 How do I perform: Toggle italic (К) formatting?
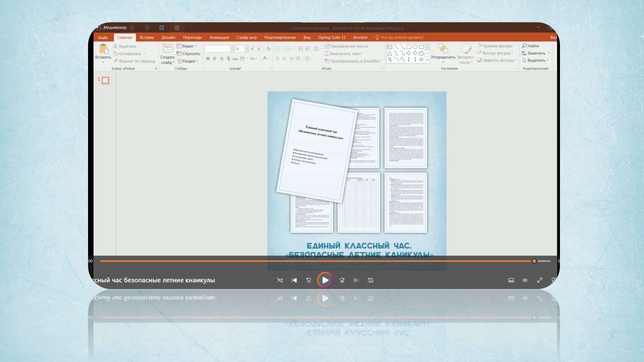click(214, 59)
